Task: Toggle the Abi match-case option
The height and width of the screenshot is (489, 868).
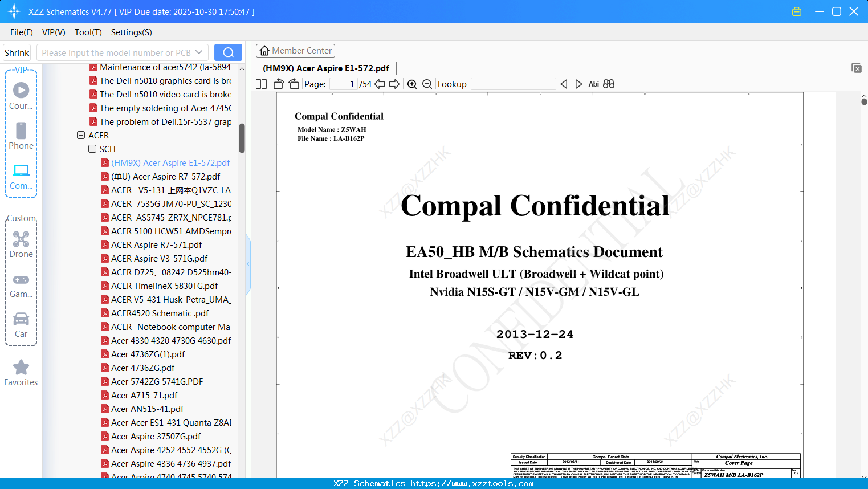Action: tap(593, 84)
